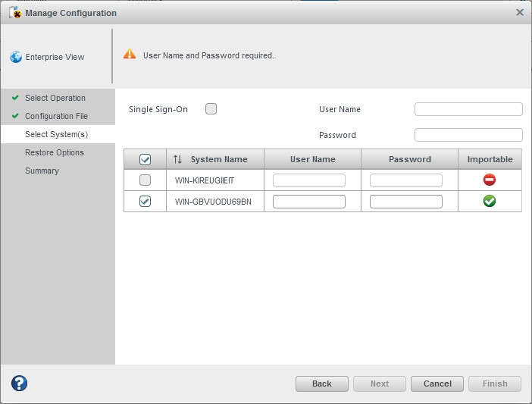
Task: Click the WIN-GBVUODU69BN row User Name field
Action: coord(309,202)
